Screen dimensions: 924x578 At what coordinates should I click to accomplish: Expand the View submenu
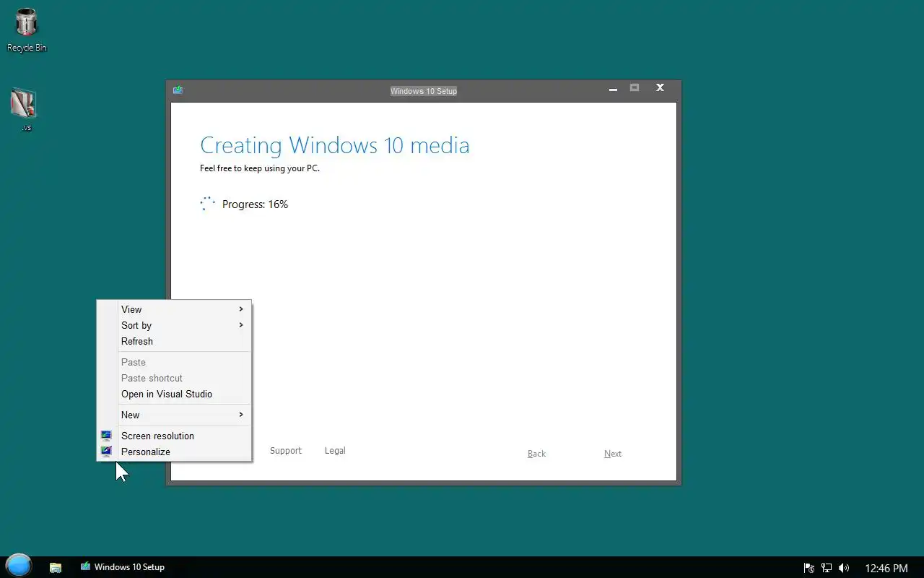click(x=174, y=309)
